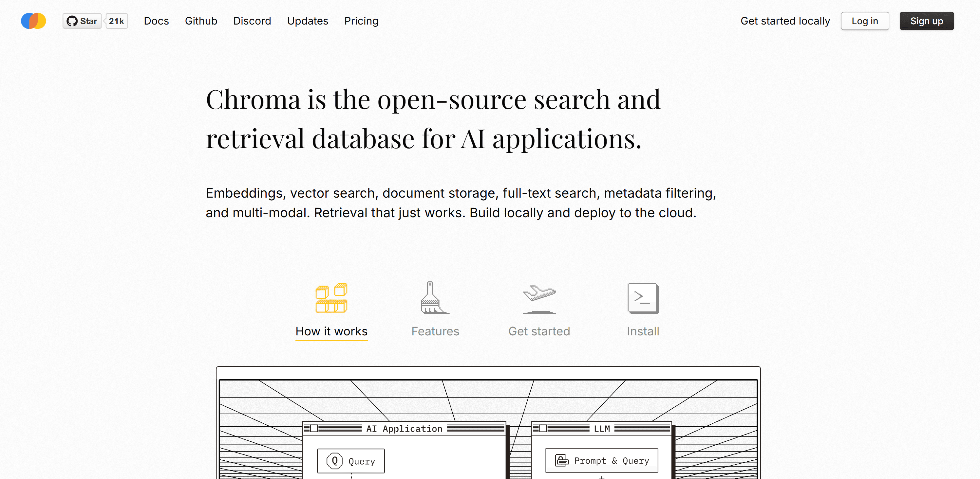Click the AI Application window title bar
980x479 pixels.
pos(404,428)
